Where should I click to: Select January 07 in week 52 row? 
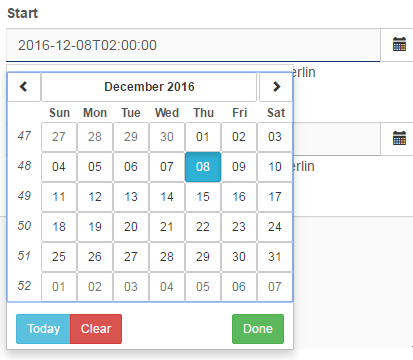[x=275, y=287]
